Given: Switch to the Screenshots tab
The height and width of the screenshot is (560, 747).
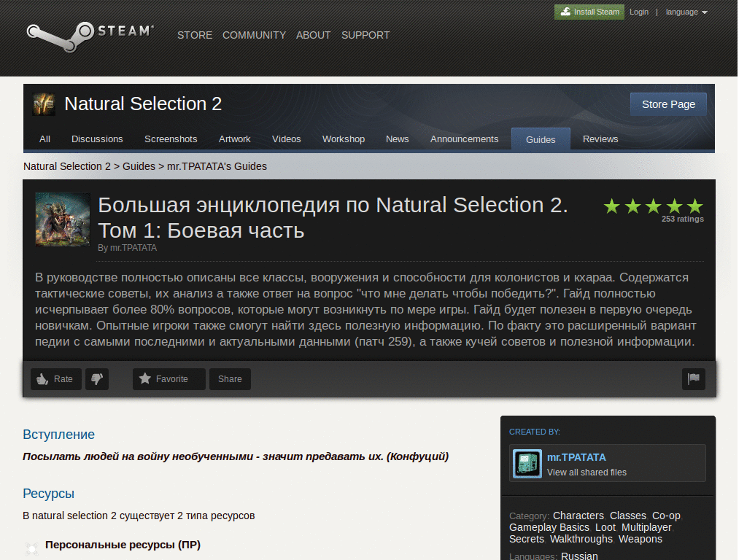Looking at the screenshot, I should (171, 139).
